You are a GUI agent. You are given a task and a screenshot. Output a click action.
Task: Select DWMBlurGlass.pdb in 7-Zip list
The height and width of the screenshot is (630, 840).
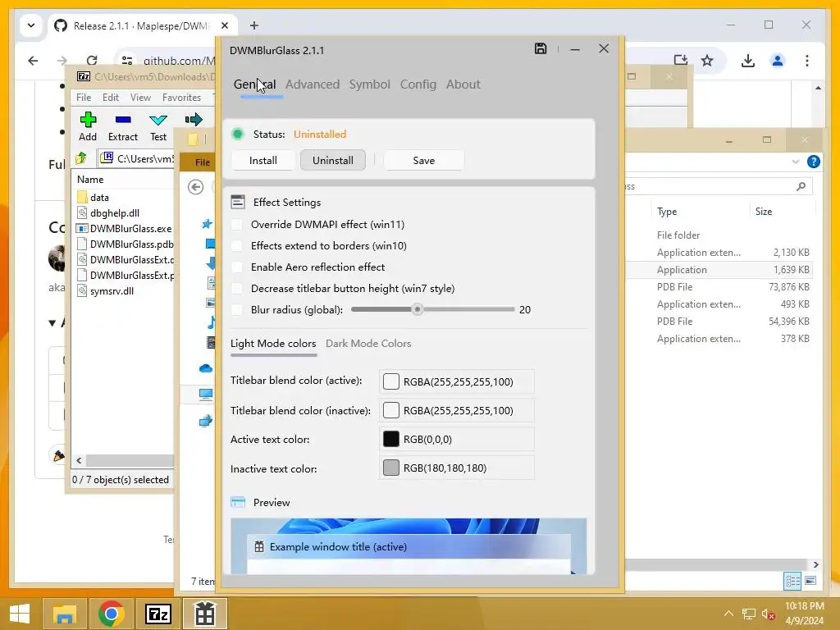tap(132, 244)
